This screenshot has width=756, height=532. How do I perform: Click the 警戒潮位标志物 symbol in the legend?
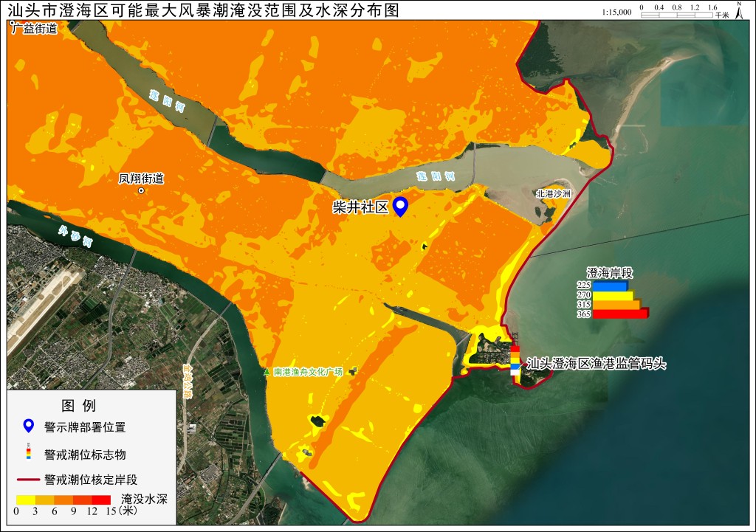(x=29, y=451)
